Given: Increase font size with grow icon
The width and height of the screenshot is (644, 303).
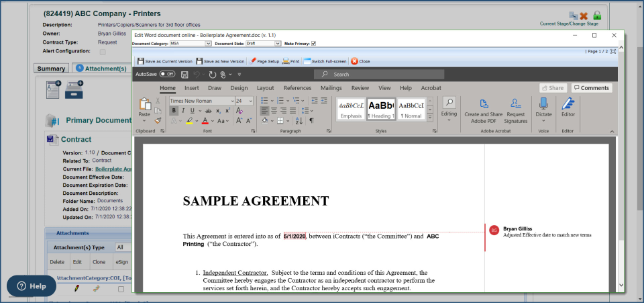Looking at the screenshot, I should [x=239, y=121].
